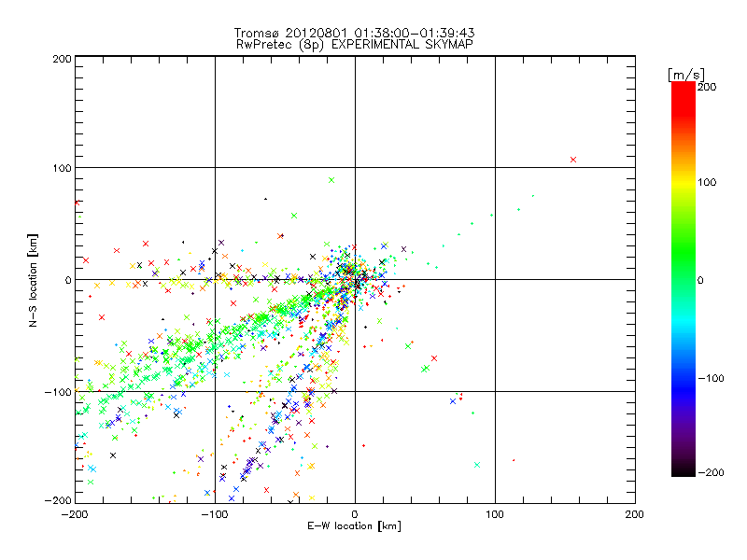Image resolution: width=747 pixels, height=560 pixels.
Task: Select the subtitle 'RwPretec (8p) EXPERIMENTAL SKYMAP'
Action: tap(354, 45)
